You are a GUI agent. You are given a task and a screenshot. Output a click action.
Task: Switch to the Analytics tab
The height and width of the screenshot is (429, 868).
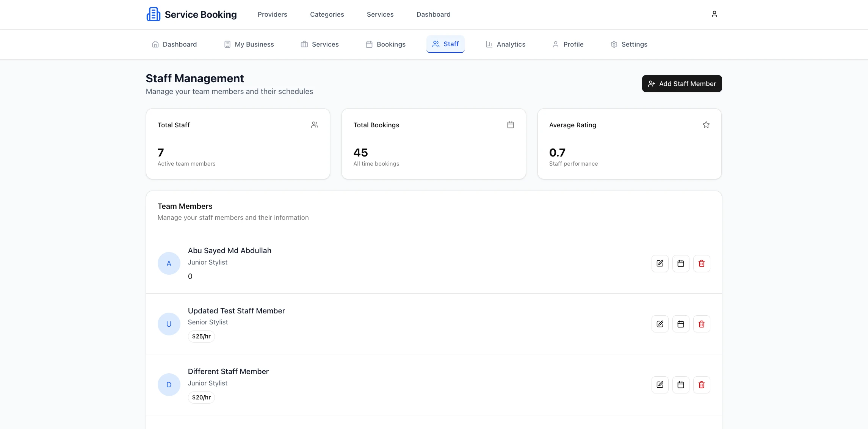click(x=505, y=44)
